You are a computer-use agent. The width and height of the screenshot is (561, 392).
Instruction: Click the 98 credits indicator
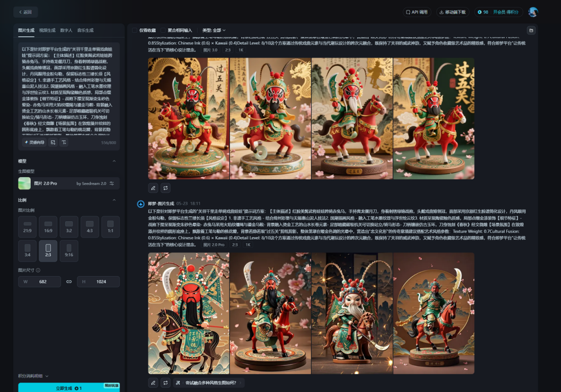tap(483, 12)
